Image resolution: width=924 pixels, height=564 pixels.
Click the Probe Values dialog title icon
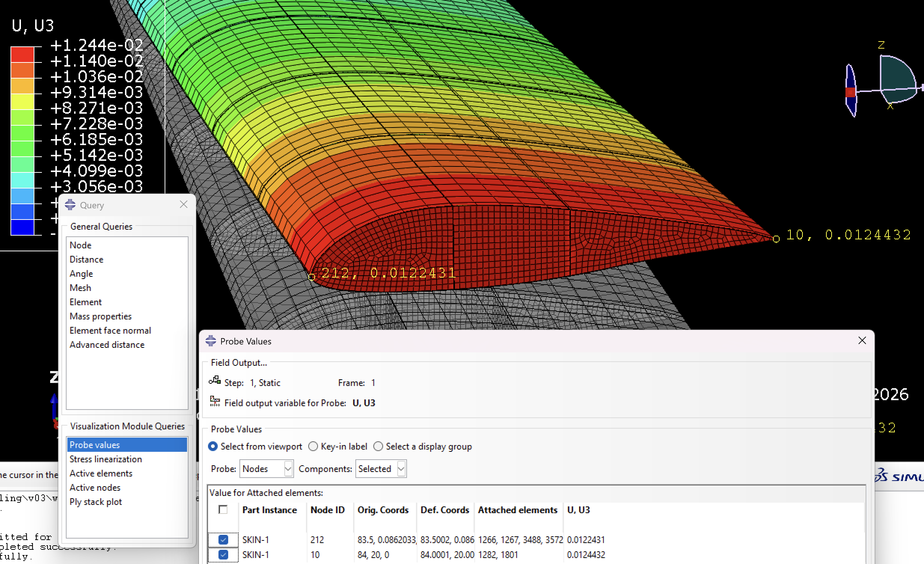[211, 341]
